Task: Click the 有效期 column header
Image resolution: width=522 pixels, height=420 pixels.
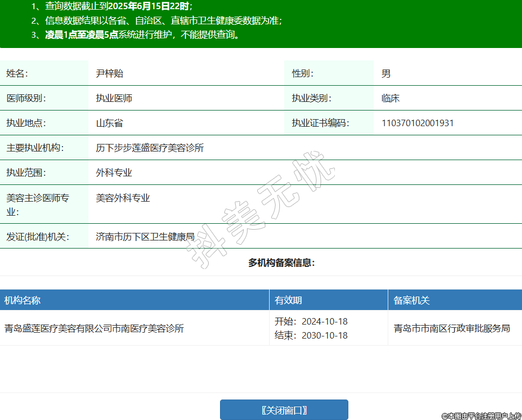Action: pos(289,300)
